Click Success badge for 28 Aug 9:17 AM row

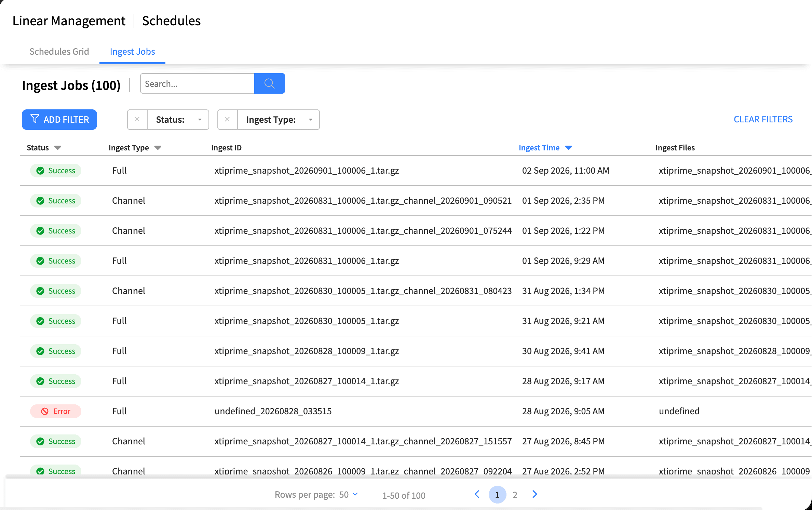point(56,381)
